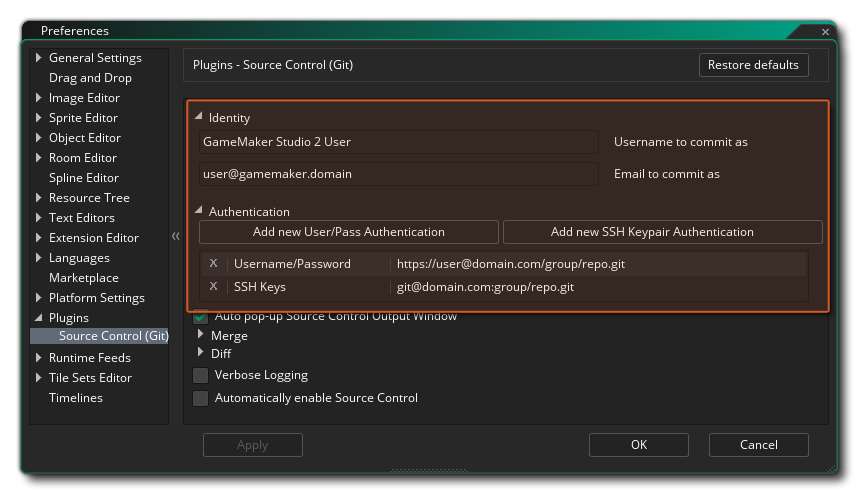858x494 pixels.
Task: Remove the Username/Password authentication entry
Action: 213,264
